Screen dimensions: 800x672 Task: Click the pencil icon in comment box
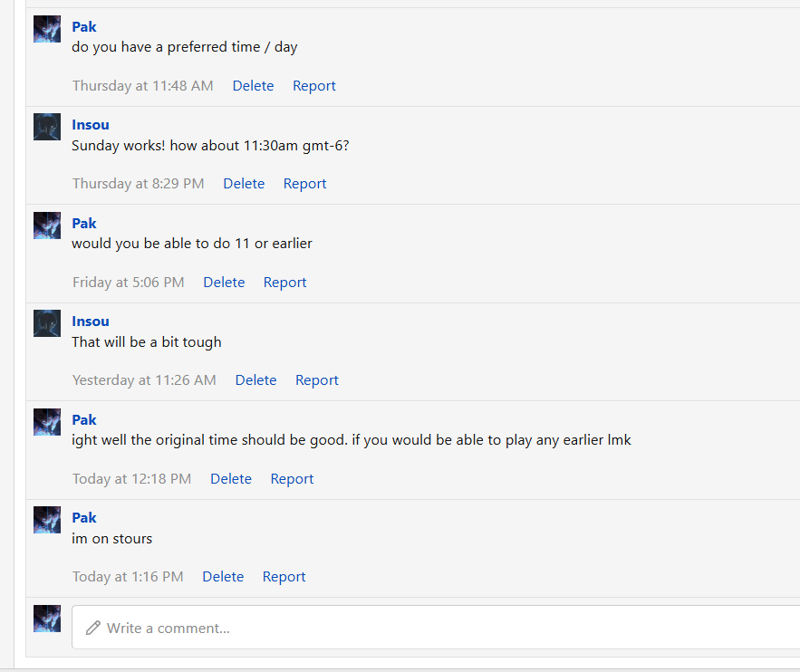click(92, 628)
